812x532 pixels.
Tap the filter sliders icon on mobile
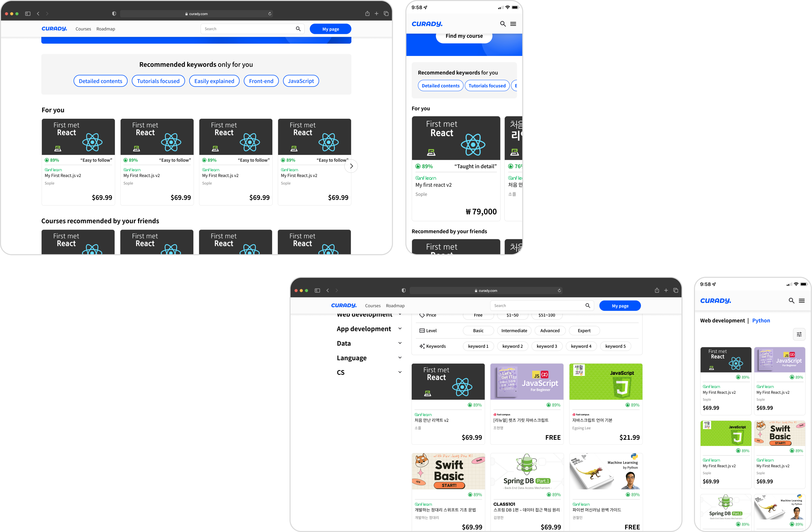click(x=799, y=334)
